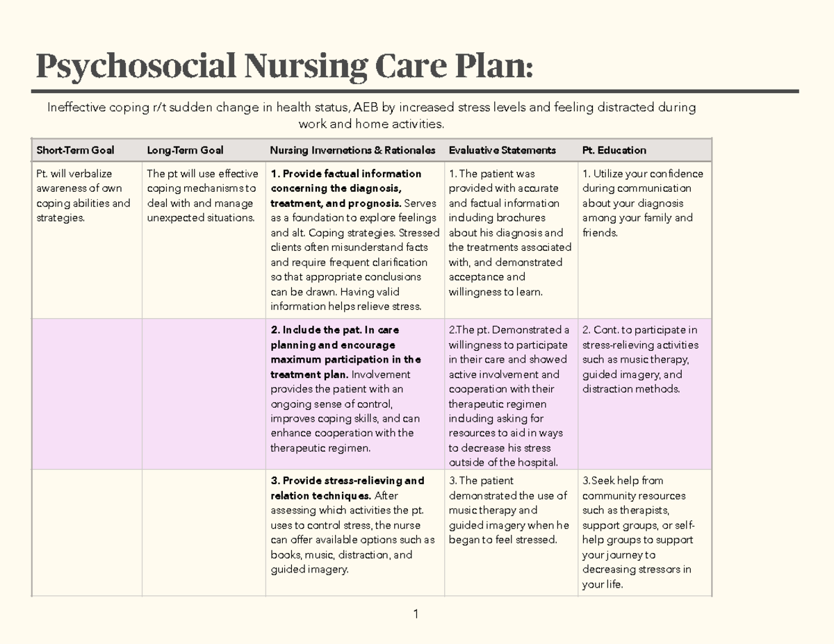The image size is (834, 644).
Task: Click the page number 1 in the footer
Action: 415,613
